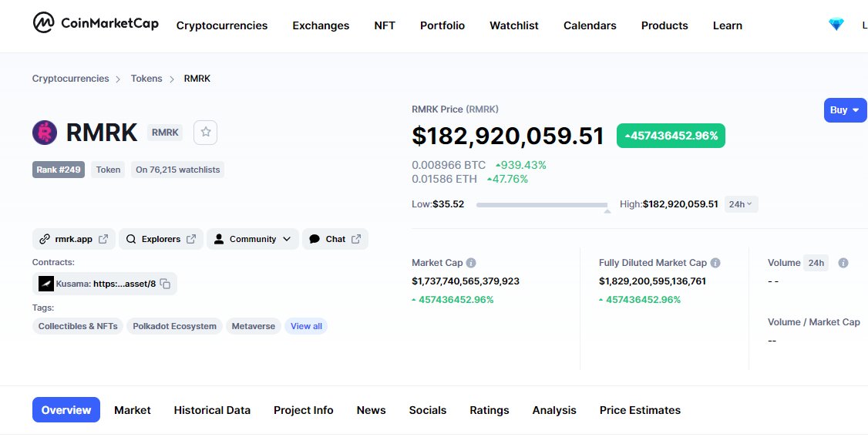Switch to the Price Estimates tab

[x=640, y=410]
